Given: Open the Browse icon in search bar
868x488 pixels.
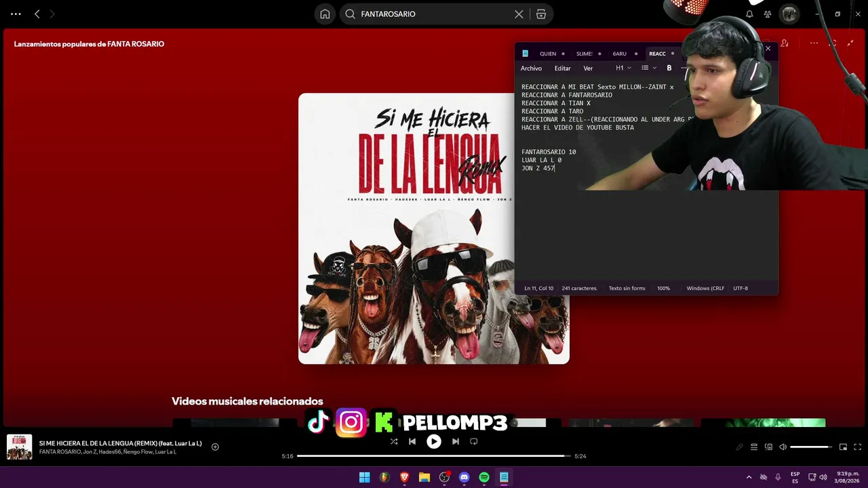Looking at the screenshot, I should click(x=541, y=14).
